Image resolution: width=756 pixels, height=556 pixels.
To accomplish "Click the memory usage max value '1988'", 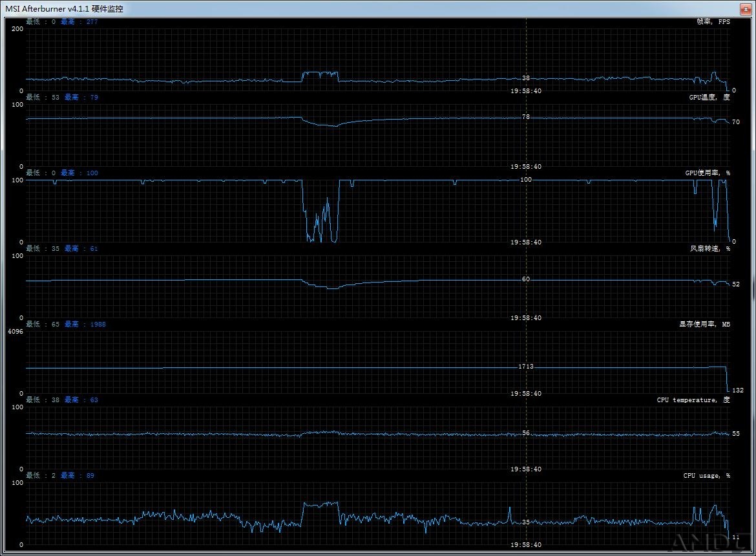I will 98,325.
